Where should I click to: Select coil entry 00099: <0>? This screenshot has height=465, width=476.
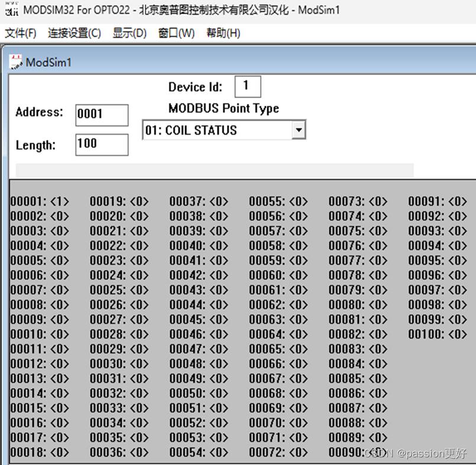(438, 320)
